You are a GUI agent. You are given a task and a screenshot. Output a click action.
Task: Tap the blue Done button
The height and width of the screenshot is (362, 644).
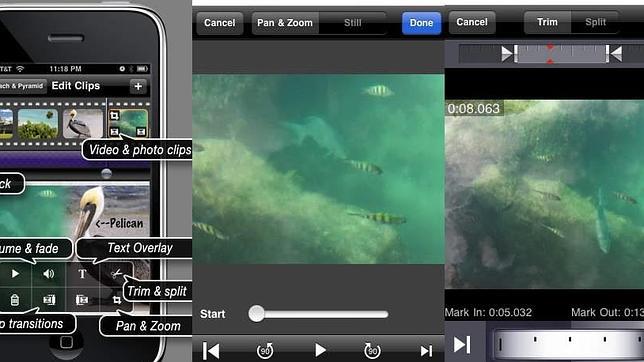(421, 23)
